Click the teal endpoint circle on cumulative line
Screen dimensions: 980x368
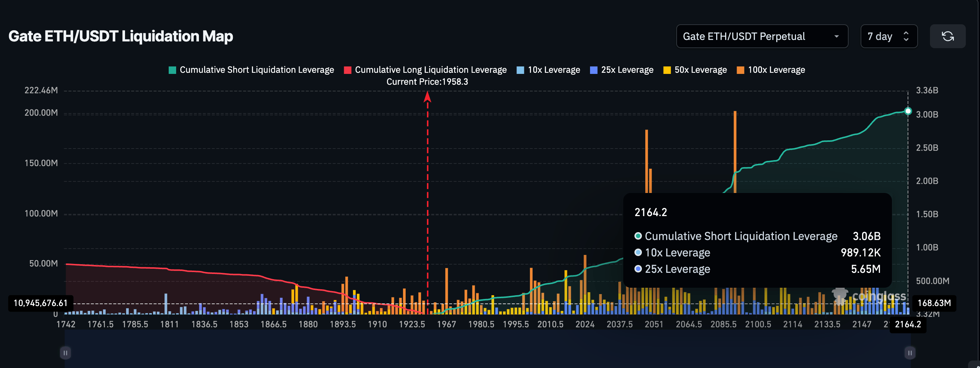[x=908, y=111]
